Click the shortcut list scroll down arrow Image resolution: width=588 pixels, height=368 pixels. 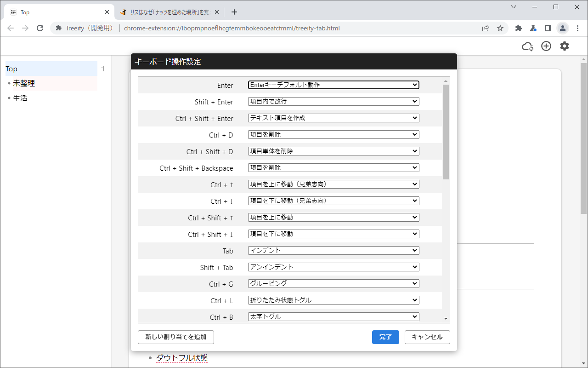pos(446,318)
